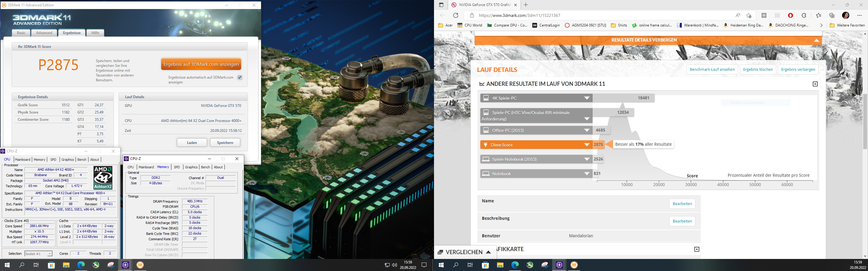
Task: Open the CentralLogin bookmark
Action: [x=546, y=25]
